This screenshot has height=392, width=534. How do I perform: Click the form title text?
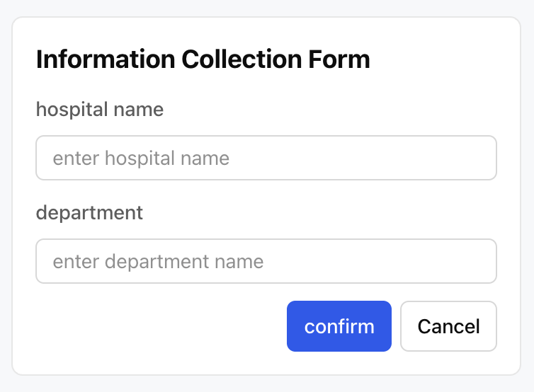[203, 59]
